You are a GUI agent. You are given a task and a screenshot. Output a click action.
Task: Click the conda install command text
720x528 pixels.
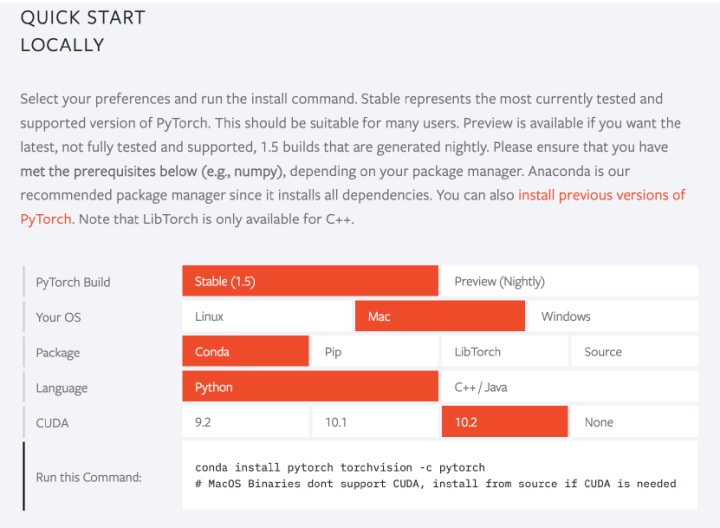340,467
